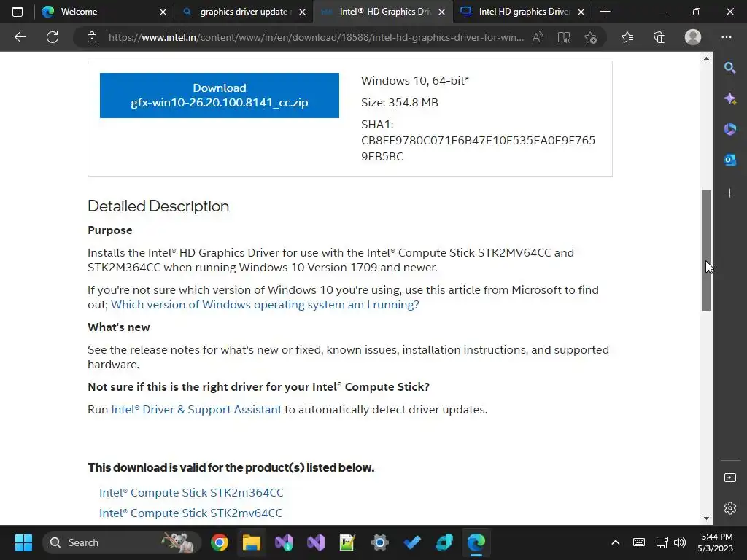Open Intel Compute Stick STK2m364CC link

[x=191, y=492]
